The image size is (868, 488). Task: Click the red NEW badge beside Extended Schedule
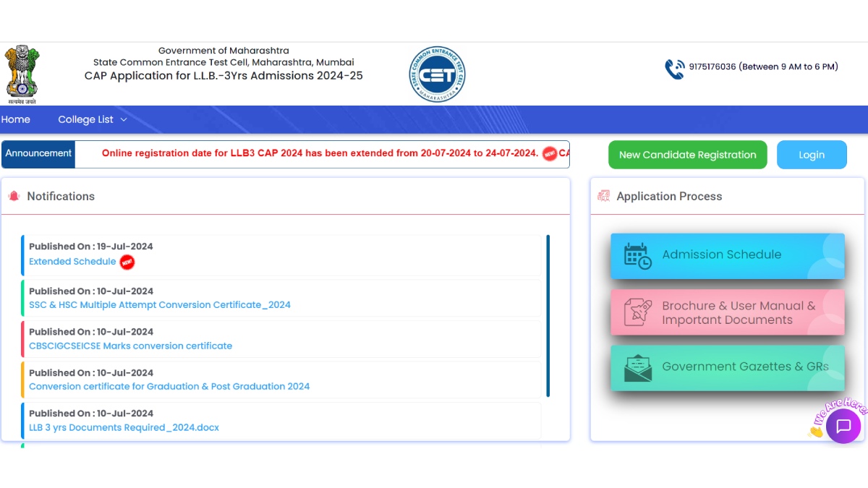(x=127, y=262)
